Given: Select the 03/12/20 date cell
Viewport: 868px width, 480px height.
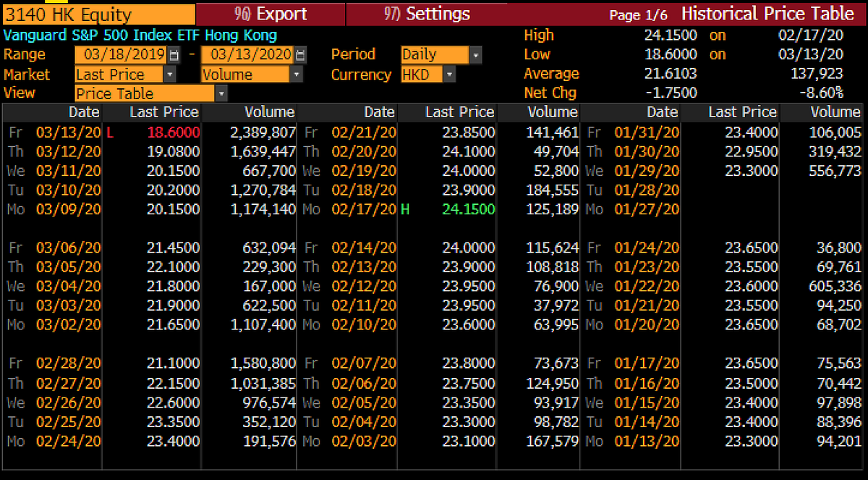Looking at the screenshot, I should tap(68, 152).
